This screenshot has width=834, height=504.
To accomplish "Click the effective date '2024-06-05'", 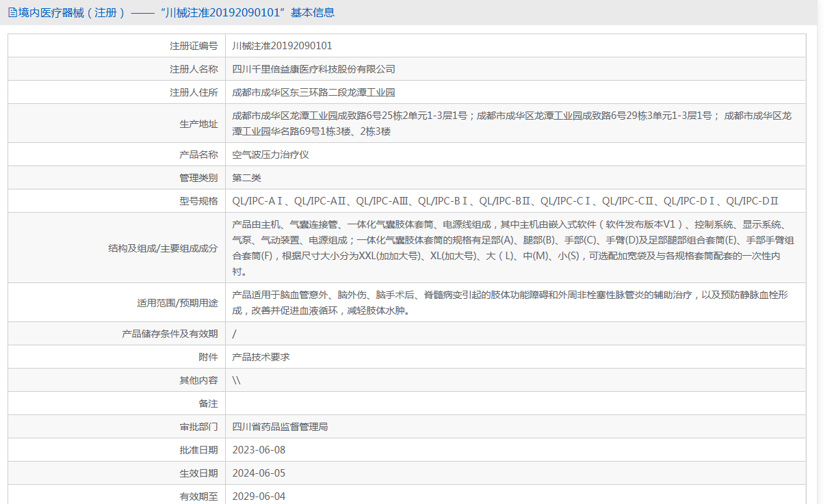I will [x=259, y=473].
